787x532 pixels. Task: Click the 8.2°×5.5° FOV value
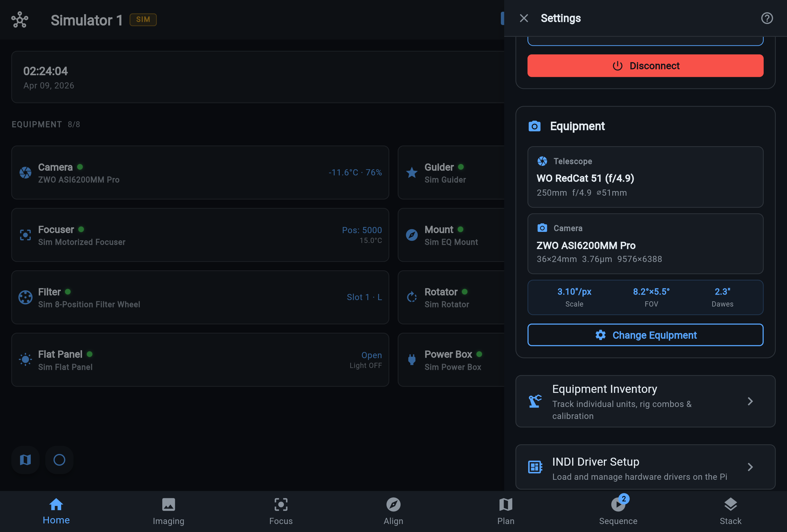pos(651,292)
